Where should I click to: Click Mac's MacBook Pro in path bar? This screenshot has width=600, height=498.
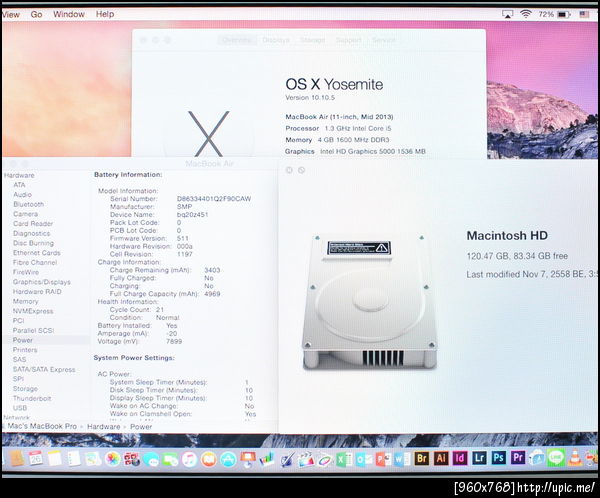[x=42, y=426]
